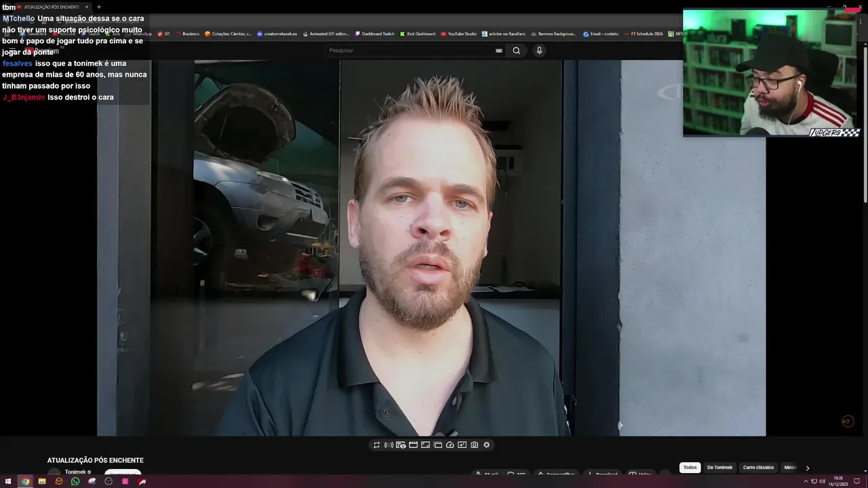Open the Bradesco bookmark
Image resolution: width=868 pixels, height=488 pixels.
tap(187, 34)
